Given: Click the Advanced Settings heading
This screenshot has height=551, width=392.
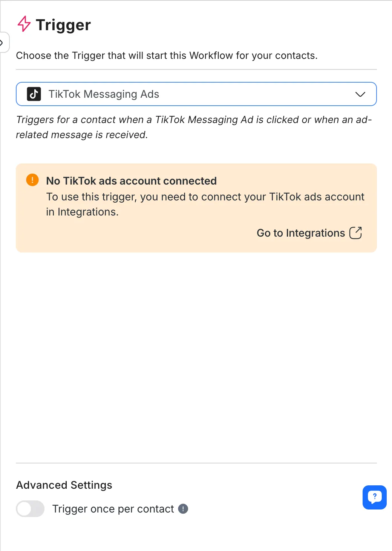Looking at the screenshot, I should coord(64,485).
